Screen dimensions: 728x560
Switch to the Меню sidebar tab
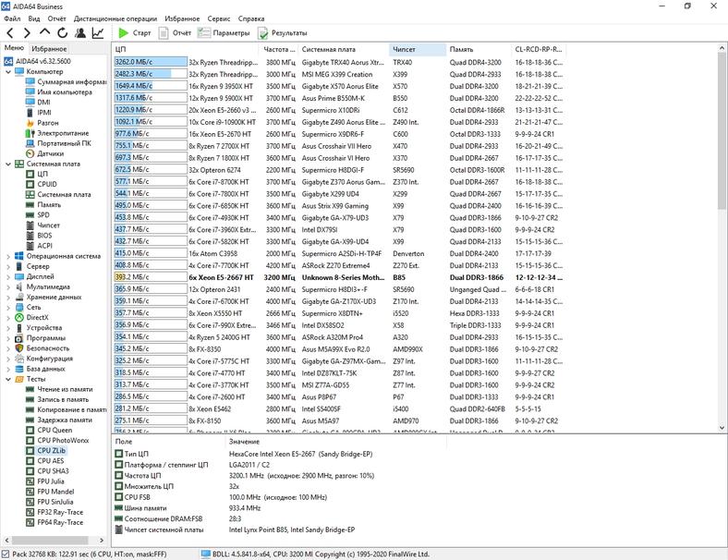pos(14,48)
